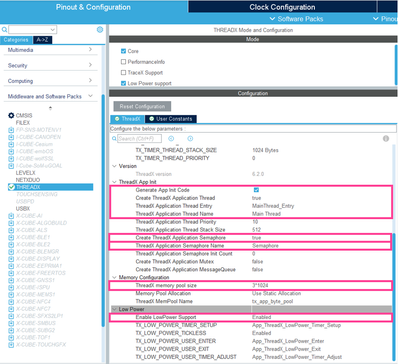
Task: Select NETXDUO in the middleware list
Action: (x=28, y=180)
